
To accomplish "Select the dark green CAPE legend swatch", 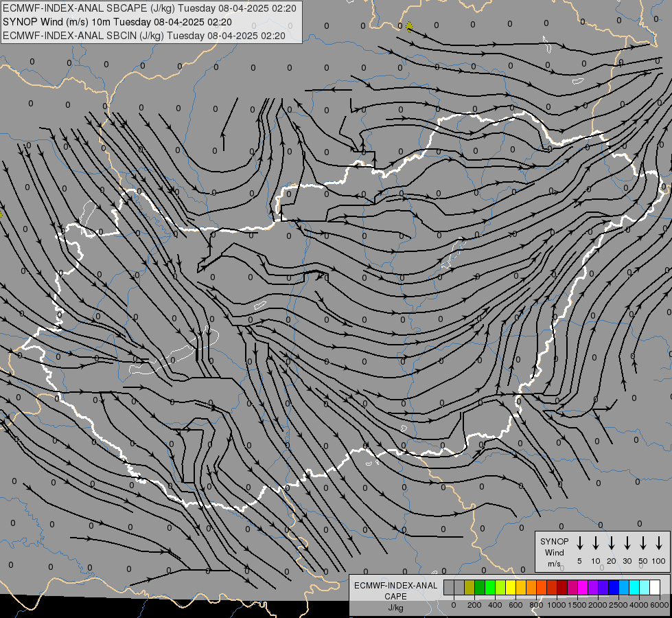I will click(480, 587).
